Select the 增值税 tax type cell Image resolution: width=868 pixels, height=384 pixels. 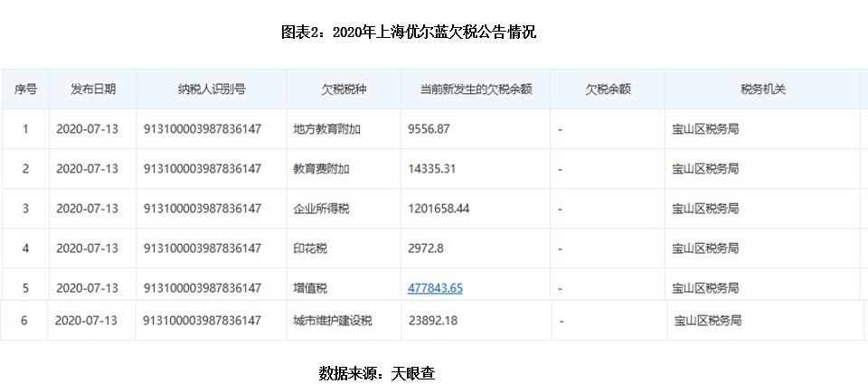(309, 288)
